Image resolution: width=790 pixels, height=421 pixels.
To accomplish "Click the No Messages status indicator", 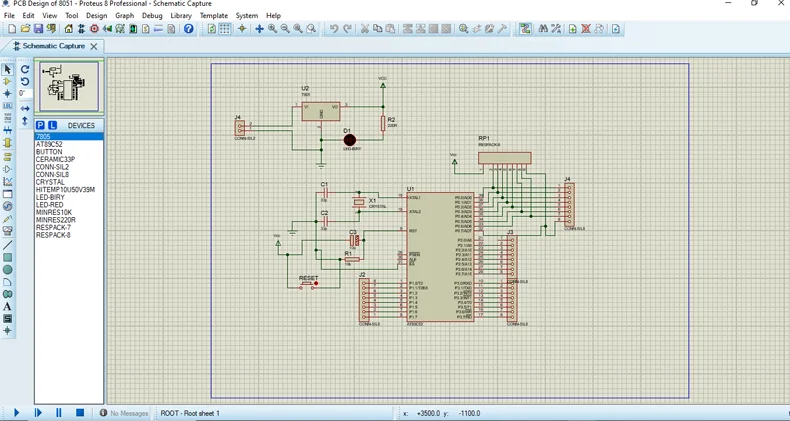I will (124, 413).
